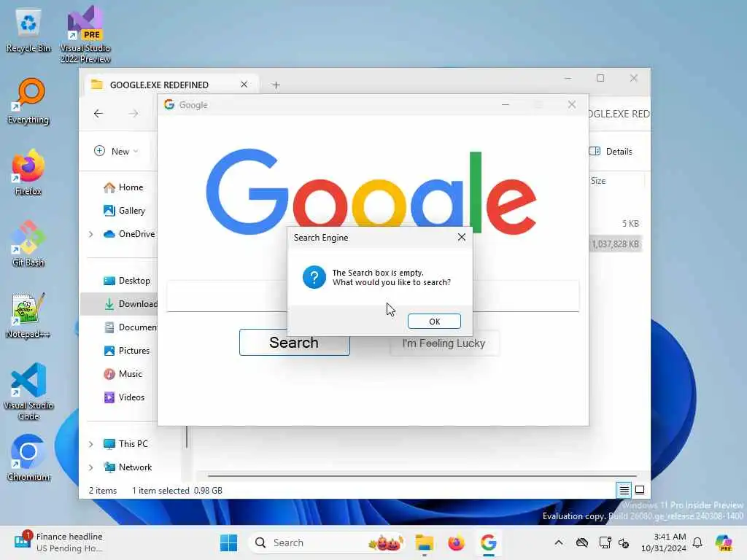Close the Search Engine dialog with X

point(461,237)
